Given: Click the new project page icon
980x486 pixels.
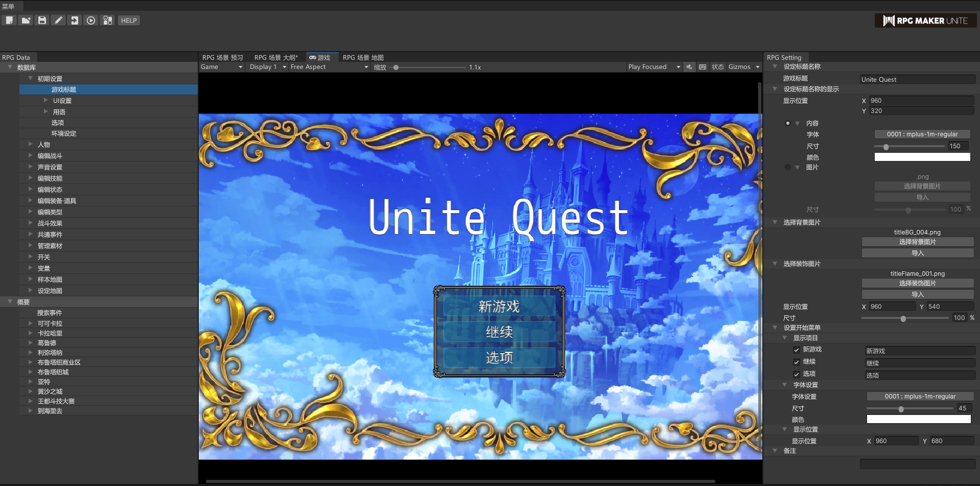Looking at the screenshot, I should 9,20.
